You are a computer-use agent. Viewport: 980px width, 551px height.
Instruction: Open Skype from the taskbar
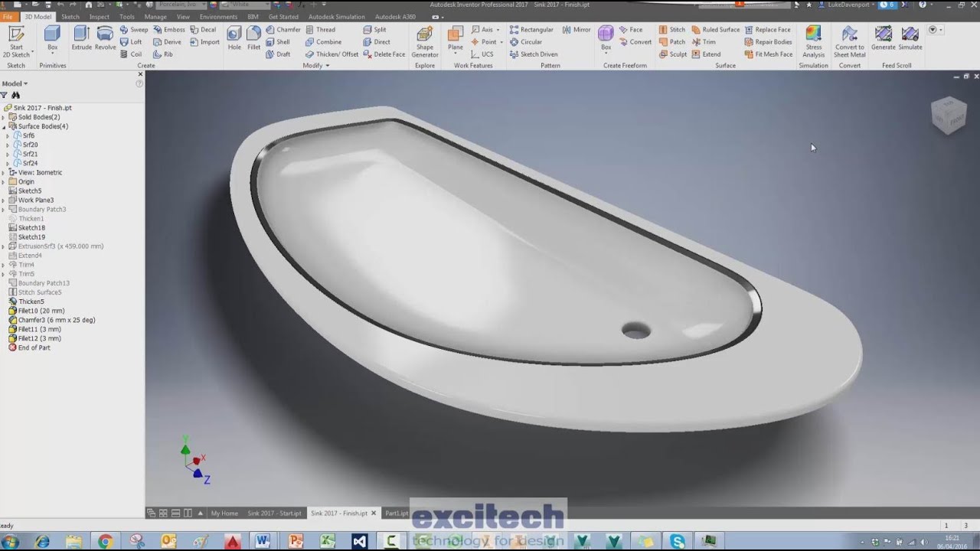(678, 542)
